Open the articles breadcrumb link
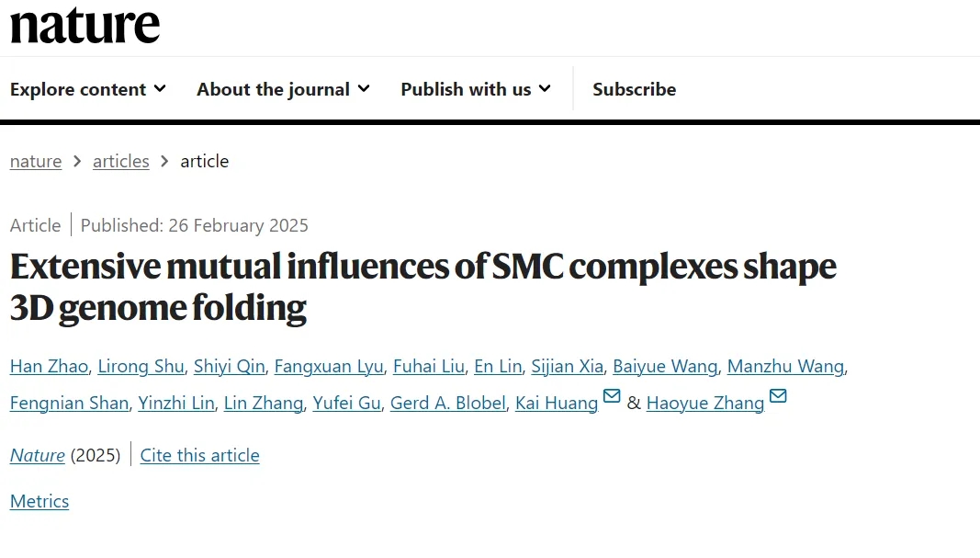The height and width of the screenshot is (558, 980). pyautogui.click(x=120, y=162)
